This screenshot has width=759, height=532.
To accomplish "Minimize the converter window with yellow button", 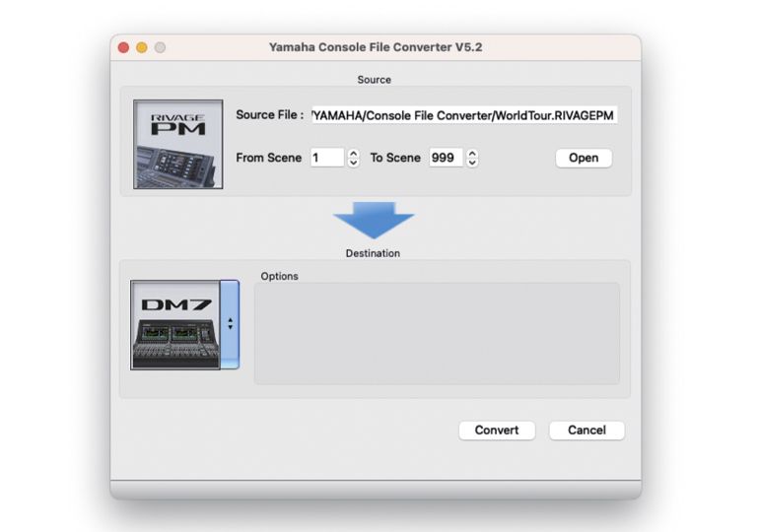I will click(142, 47).
